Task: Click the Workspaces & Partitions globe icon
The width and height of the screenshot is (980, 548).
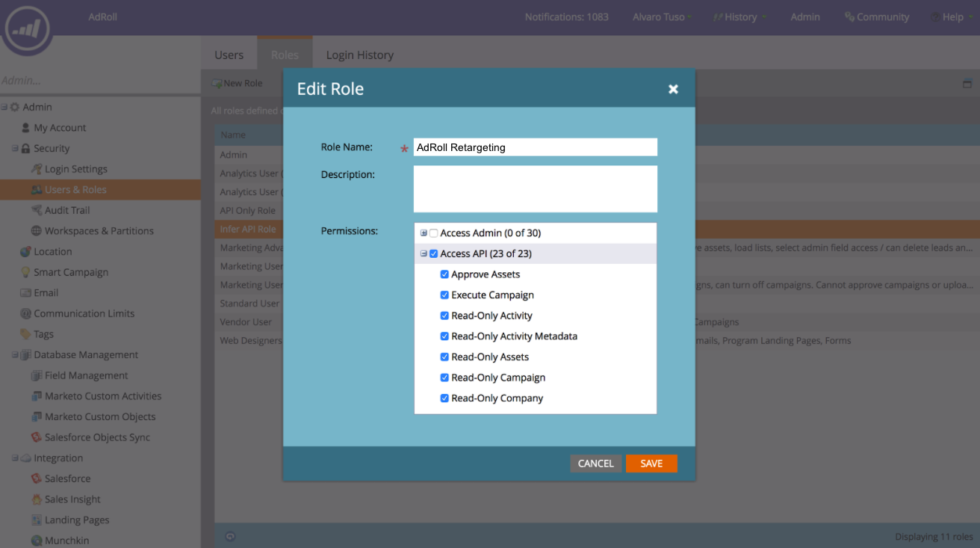Action: pyautogui.click(x=37, y=231)
